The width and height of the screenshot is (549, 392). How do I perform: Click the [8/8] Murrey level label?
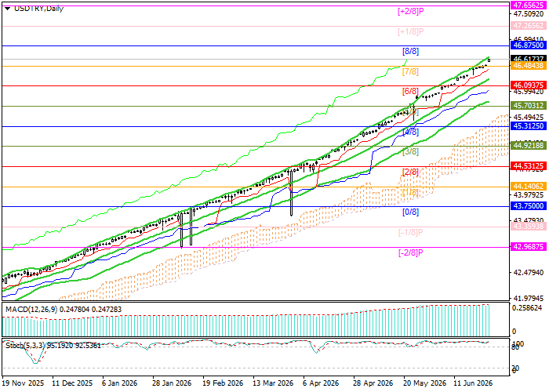click(x=410, y=52)
